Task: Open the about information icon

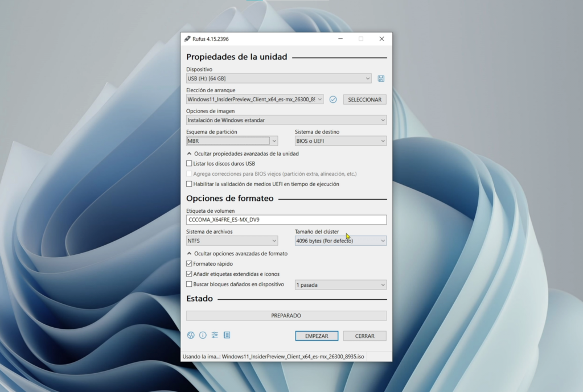Action: point(203,335)
